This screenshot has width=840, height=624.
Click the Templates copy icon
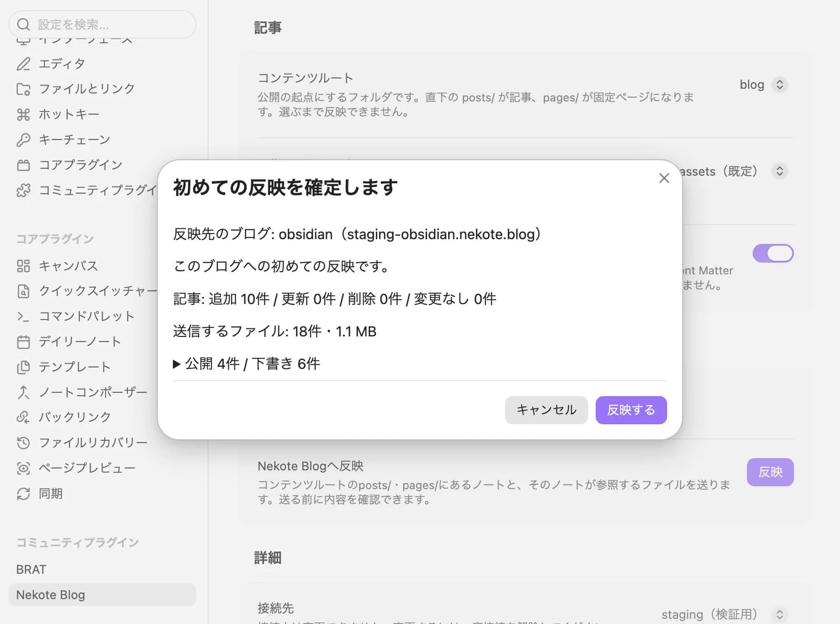[23, 367]
